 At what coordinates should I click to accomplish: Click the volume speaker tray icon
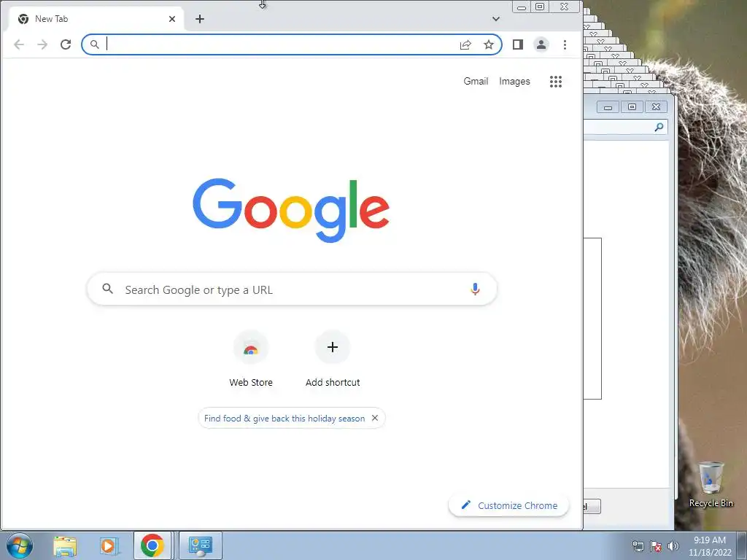(673, 546)
